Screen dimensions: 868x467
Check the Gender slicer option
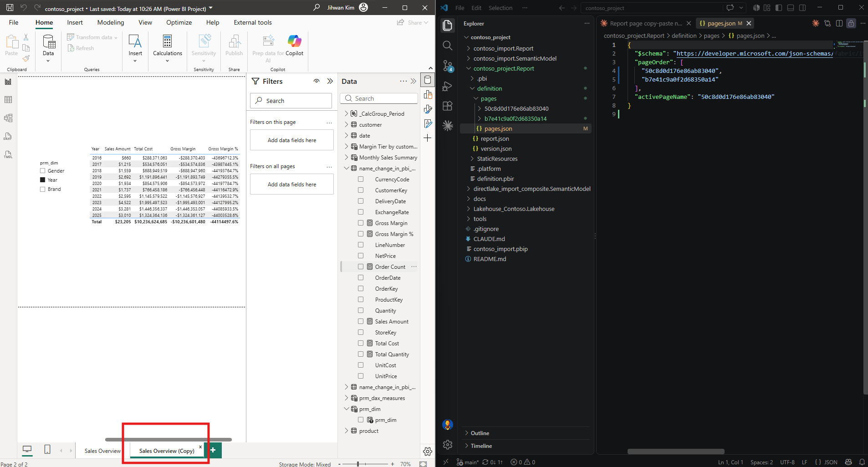[x=42, y=171]
